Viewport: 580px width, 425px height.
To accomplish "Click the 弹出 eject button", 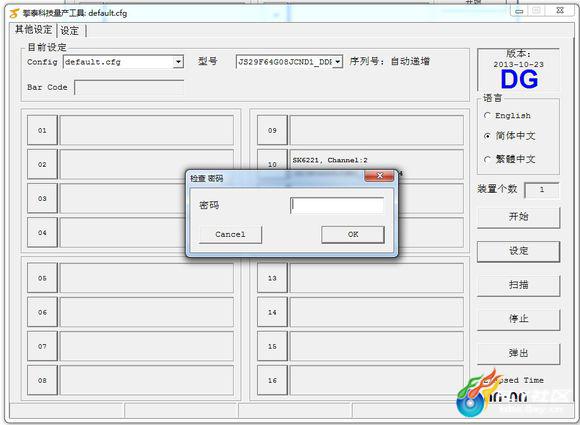I will pos(519,354).
